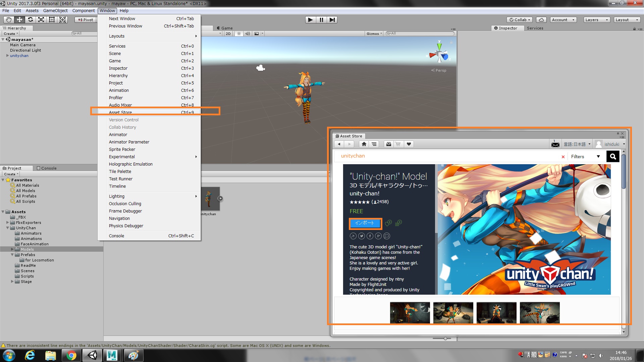Open Maya from the Windows taskbar
Viewport: 644px width, 362px height.
click(112, 355)
